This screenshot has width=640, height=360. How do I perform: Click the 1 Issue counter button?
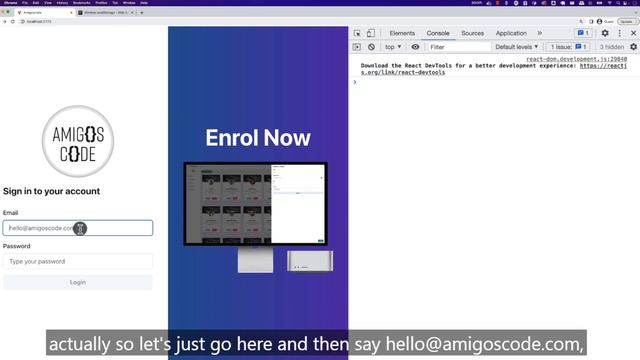(568, 47)
